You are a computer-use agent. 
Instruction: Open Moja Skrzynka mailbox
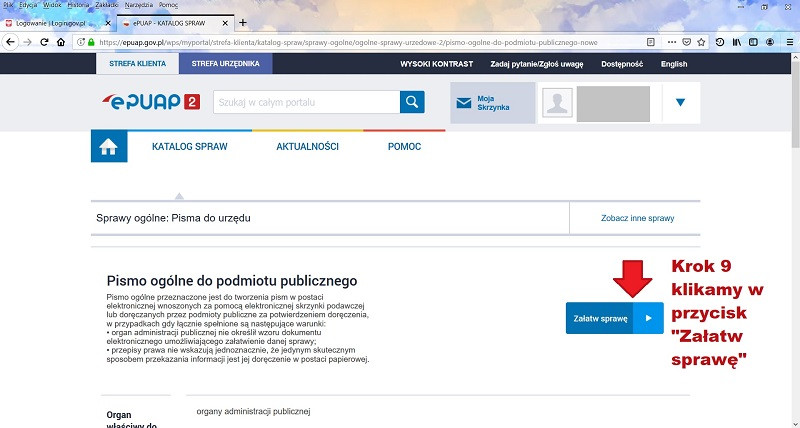[492, 103]
